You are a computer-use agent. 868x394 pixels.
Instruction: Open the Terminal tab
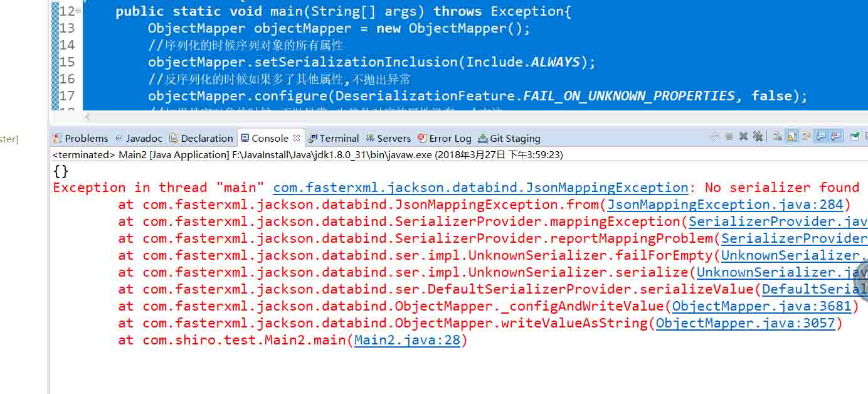(334, 138)
